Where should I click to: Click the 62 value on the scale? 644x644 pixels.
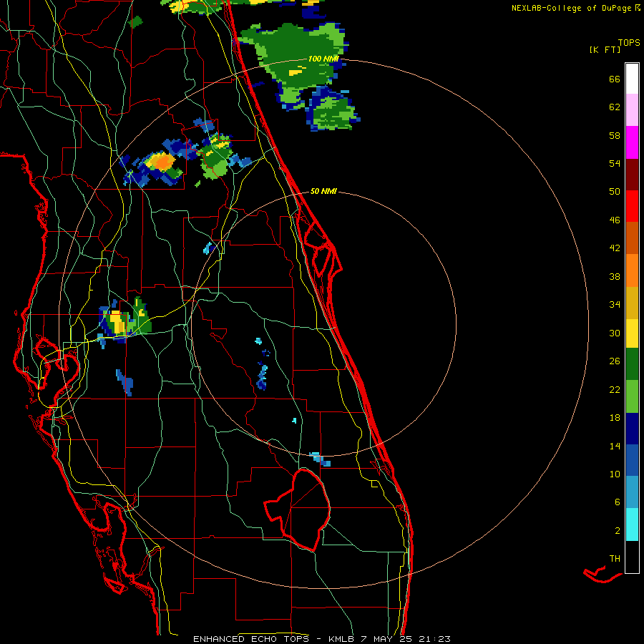(x=615, y=107)
